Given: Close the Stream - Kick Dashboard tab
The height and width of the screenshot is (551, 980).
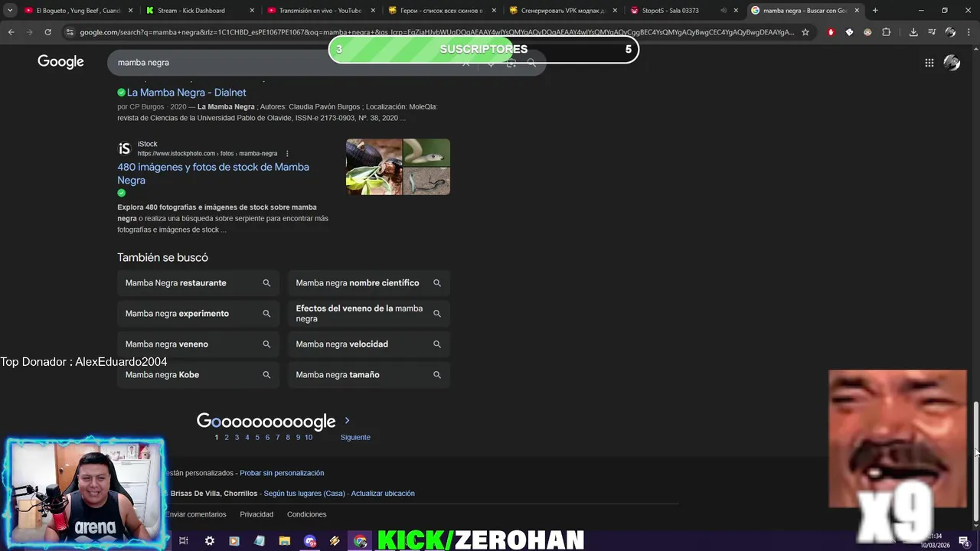Looking at the screenshot, I should (x=251, y=11).
